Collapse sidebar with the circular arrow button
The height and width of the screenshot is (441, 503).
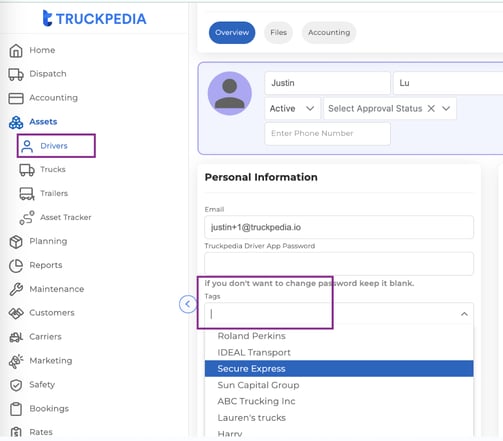(x=188, y=304)
